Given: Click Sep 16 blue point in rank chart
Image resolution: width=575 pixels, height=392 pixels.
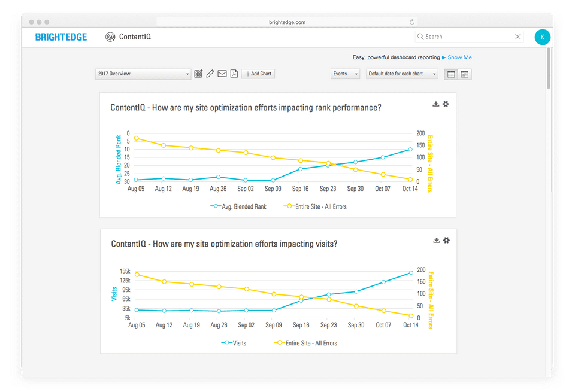Looking at the screenshot, I should click(x=300, y=169).
